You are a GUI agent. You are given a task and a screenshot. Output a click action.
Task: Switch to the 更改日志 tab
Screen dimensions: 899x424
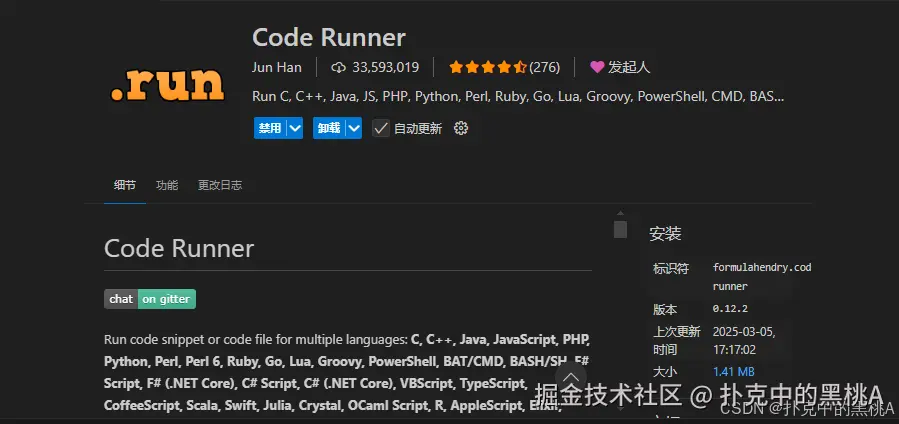pos(220,185)
